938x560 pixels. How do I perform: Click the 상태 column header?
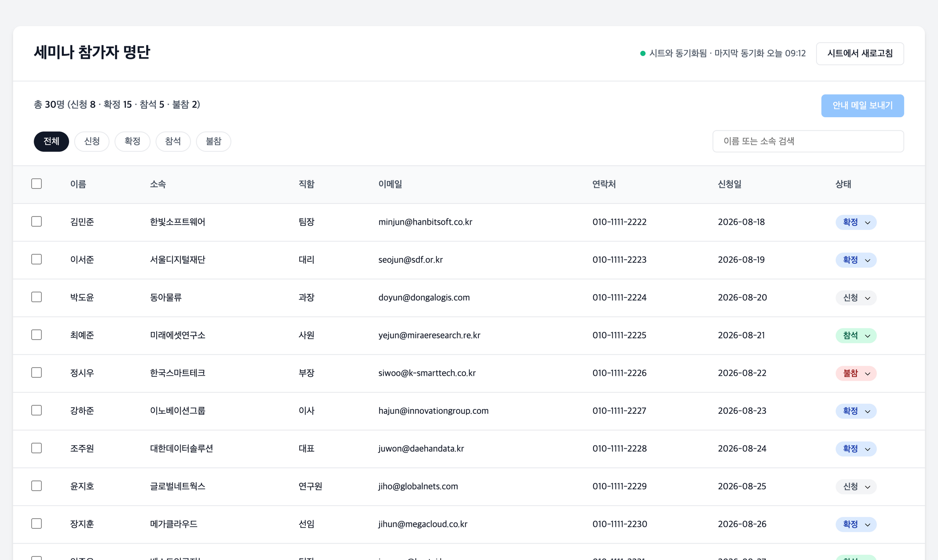843,184
